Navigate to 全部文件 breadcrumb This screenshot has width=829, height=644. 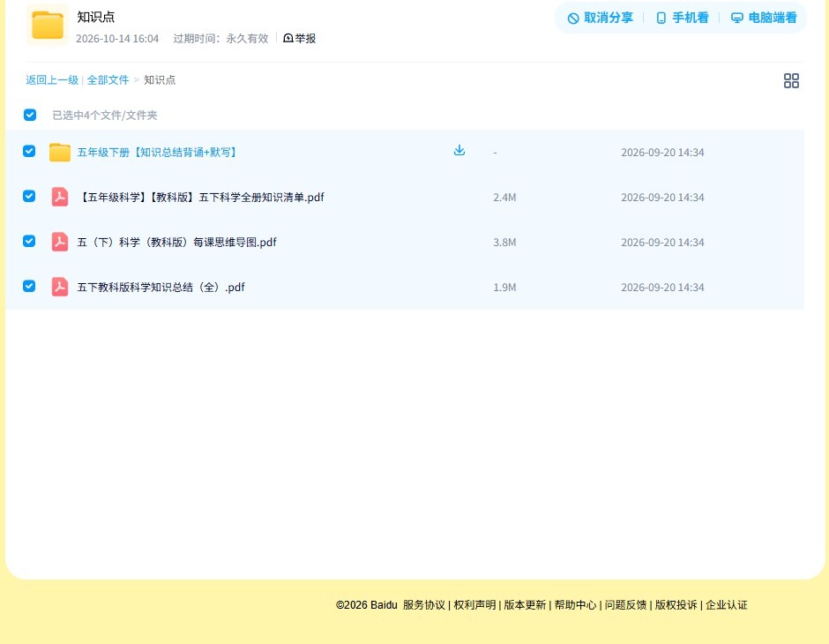pos(108,80)
